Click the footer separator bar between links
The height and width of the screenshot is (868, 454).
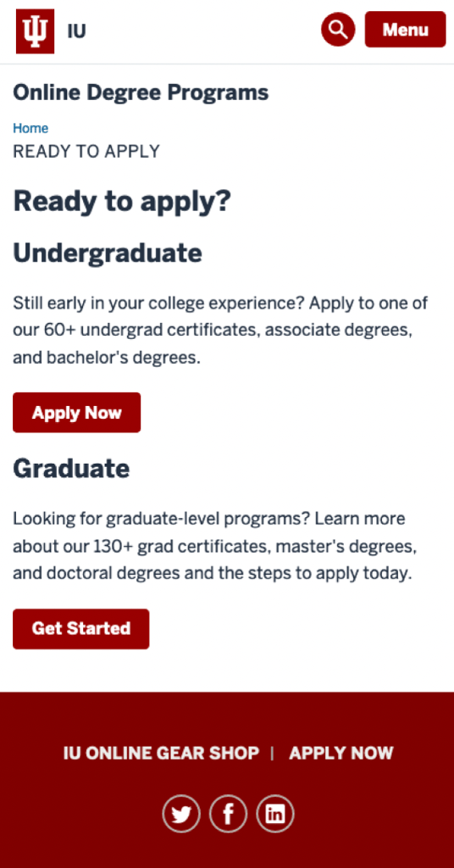tap(272, 753)
